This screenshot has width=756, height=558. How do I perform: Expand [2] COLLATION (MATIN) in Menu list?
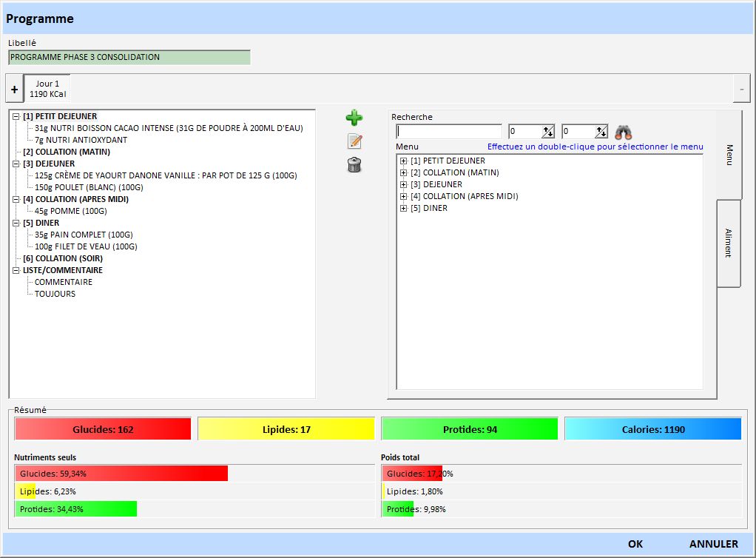404,172
